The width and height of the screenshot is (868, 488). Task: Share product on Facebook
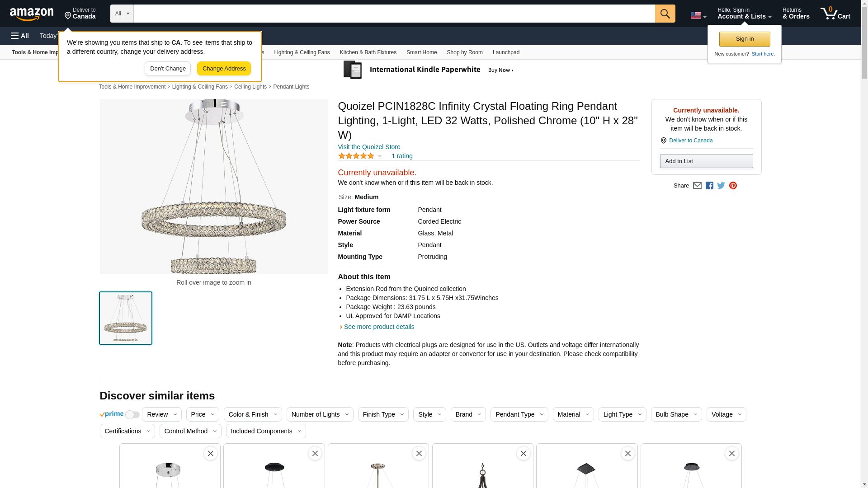pos(709,186)
